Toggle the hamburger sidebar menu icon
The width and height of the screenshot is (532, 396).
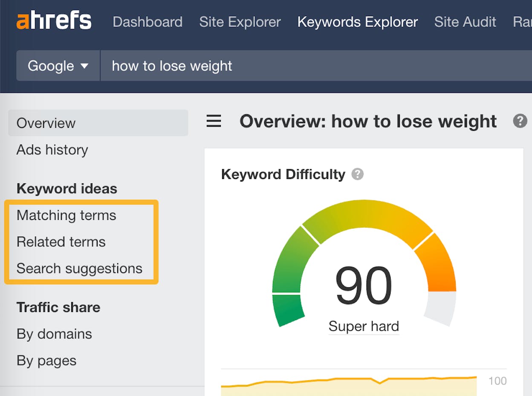(x=214, y=122)
